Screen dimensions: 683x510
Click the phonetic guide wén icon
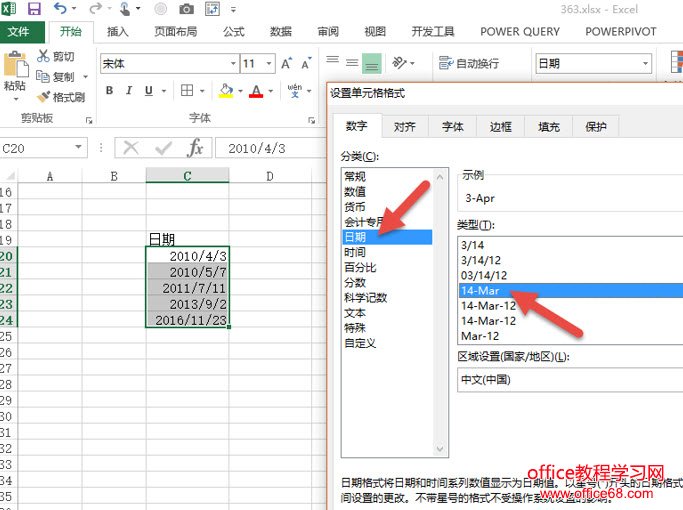[295, 91]
